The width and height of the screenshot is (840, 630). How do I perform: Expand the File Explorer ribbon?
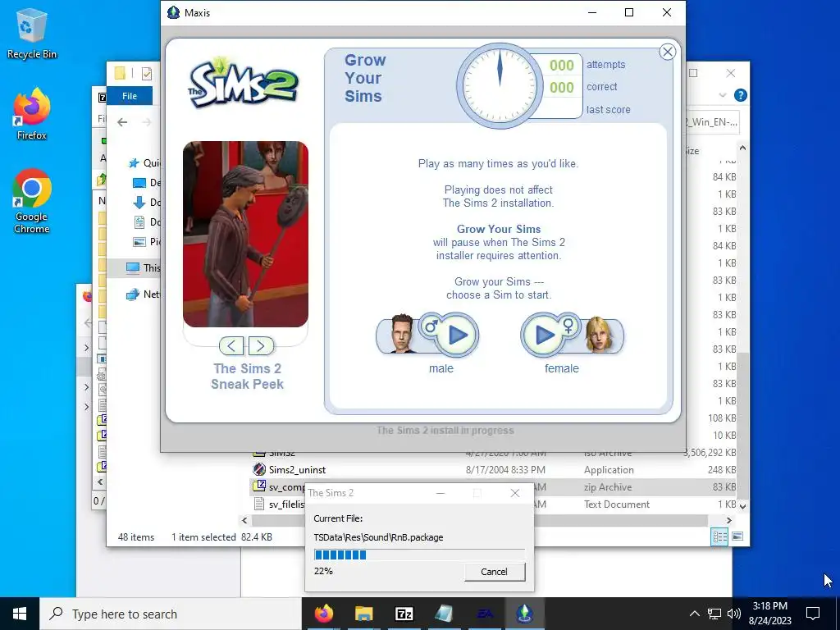click(x=723, y=95)
